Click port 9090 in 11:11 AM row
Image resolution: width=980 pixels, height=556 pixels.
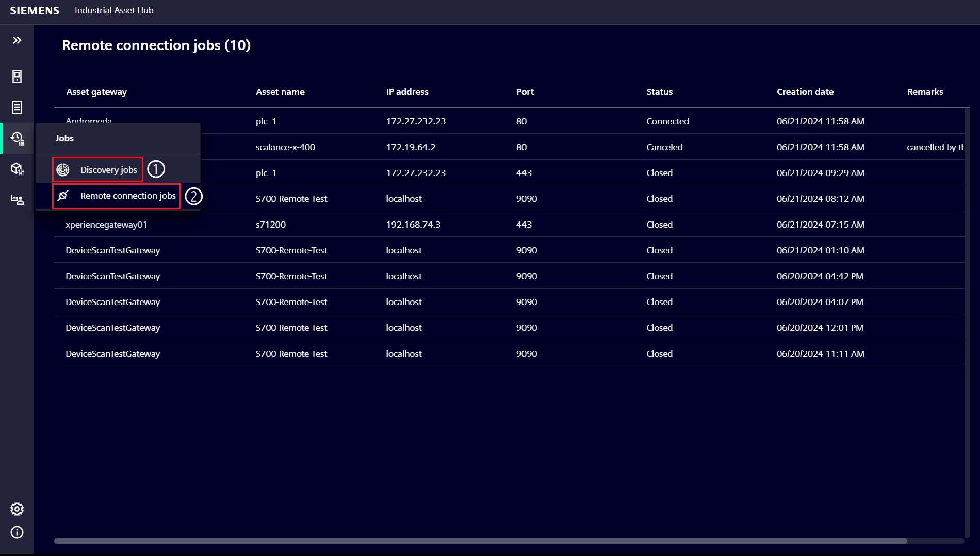pos(527,354)
